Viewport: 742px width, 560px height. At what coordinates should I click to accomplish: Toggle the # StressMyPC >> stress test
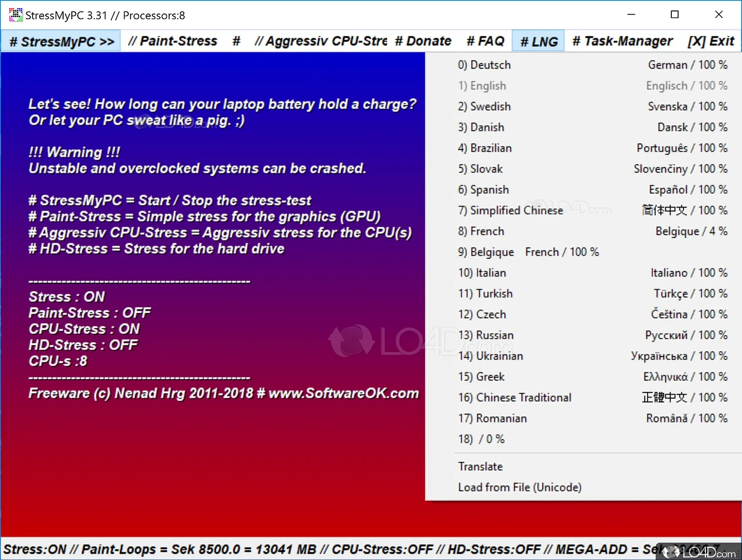[61, 42]
